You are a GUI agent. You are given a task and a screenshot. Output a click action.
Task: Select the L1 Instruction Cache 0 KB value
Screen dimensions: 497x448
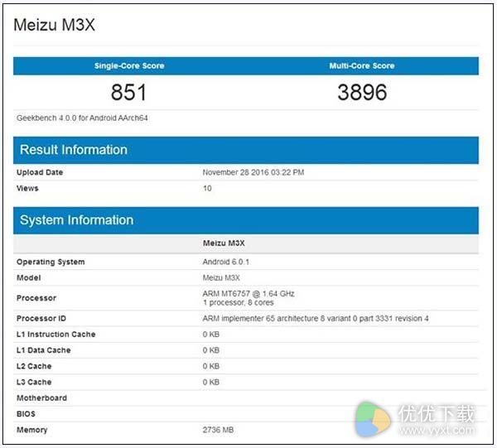pos(211,335)
